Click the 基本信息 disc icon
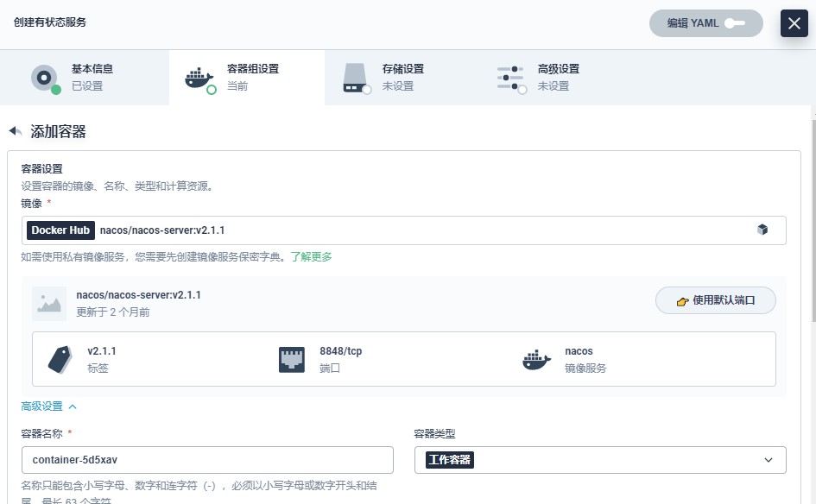This screenshot has width=816, height=504. point(45,79)
